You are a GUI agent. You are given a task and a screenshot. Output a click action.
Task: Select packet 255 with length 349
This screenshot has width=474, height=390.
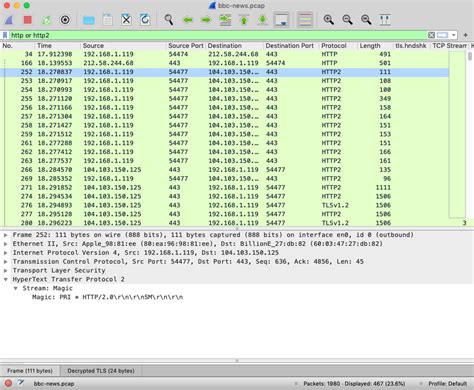click(x=224, y=99)
